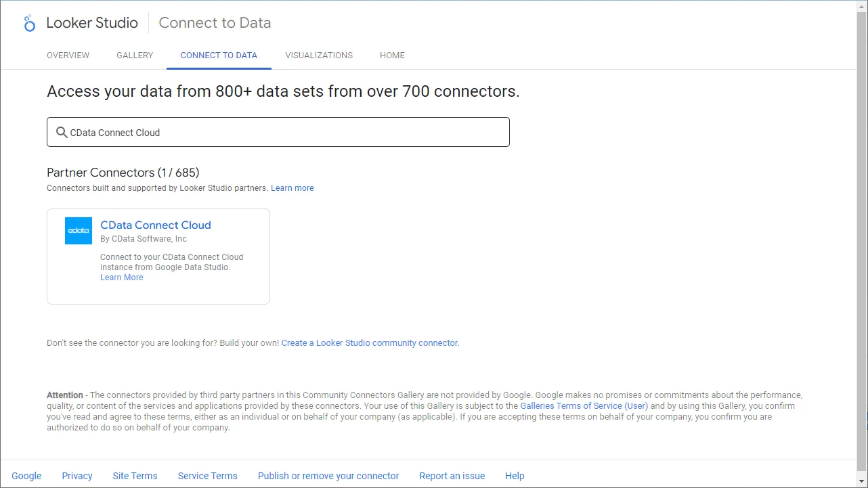Open the Site Terms footer link

pyautogui.click(x=135, y=476)
